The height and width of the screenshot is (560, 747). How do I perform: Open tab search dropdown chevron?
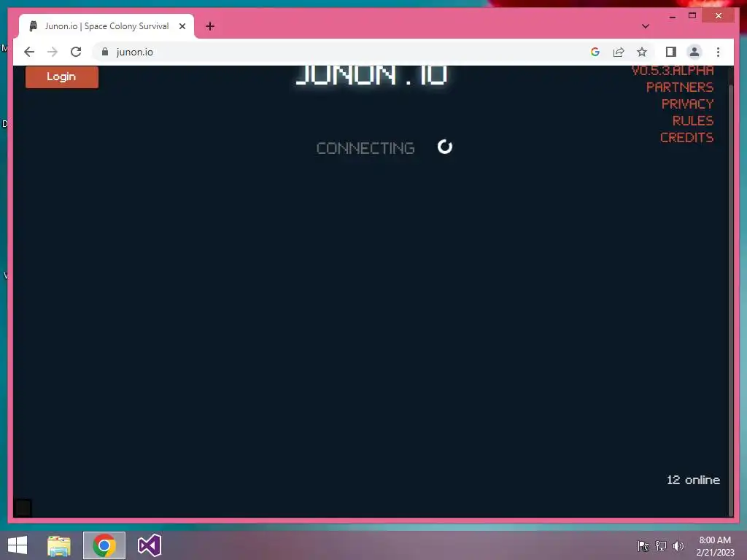pyautogui.click(x=645, y=26)
